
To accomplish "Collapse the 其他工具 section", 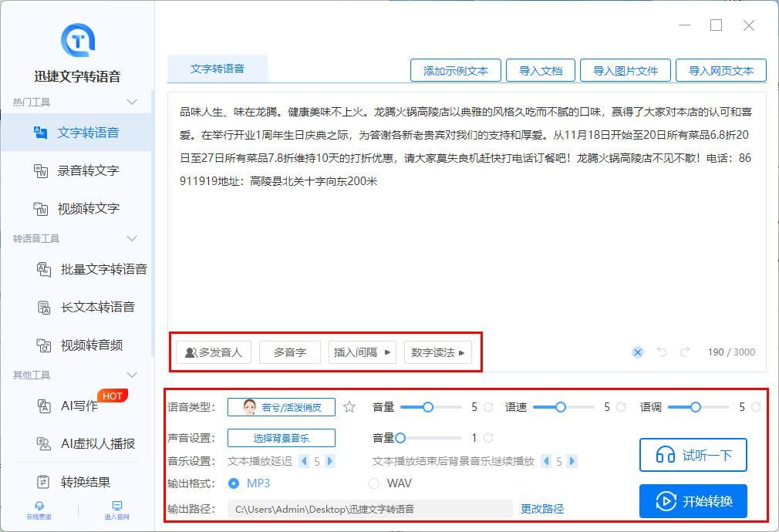I will coord(132,375).
